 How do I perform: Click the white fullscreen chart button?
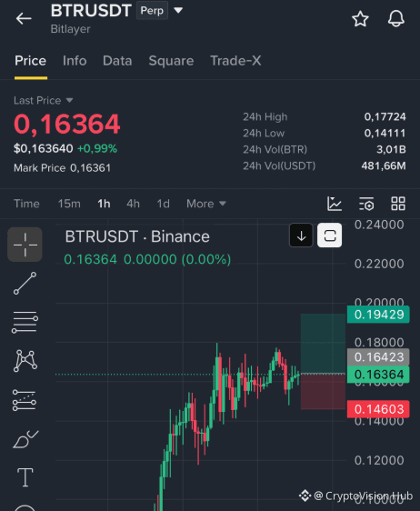330,235
